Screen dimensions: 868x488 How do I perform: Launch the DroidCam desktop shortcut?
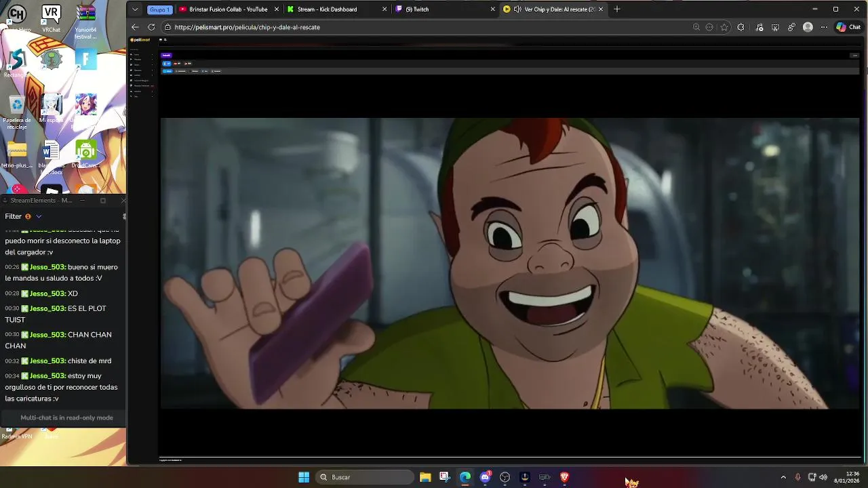85,155
